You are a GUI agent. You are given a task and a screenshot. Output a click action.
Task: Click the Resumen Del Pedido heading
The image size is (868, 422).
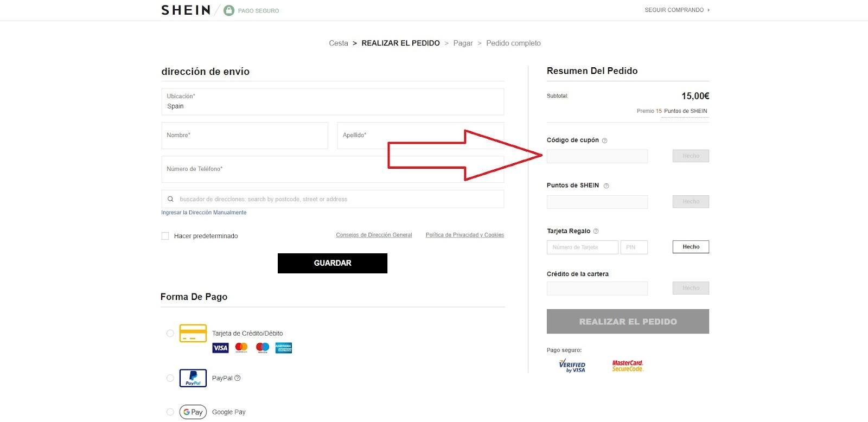592,71
